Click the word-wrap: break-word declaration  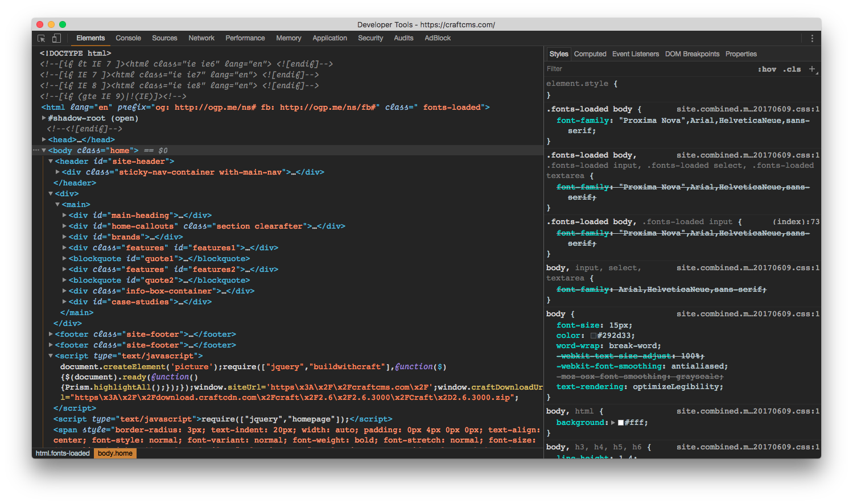(608, 346)
